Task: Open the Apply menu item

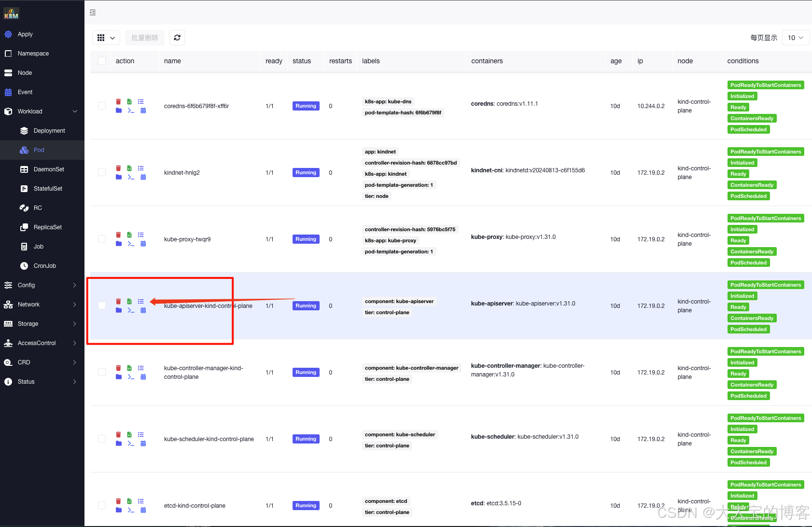Action: (x=42, y=34)
